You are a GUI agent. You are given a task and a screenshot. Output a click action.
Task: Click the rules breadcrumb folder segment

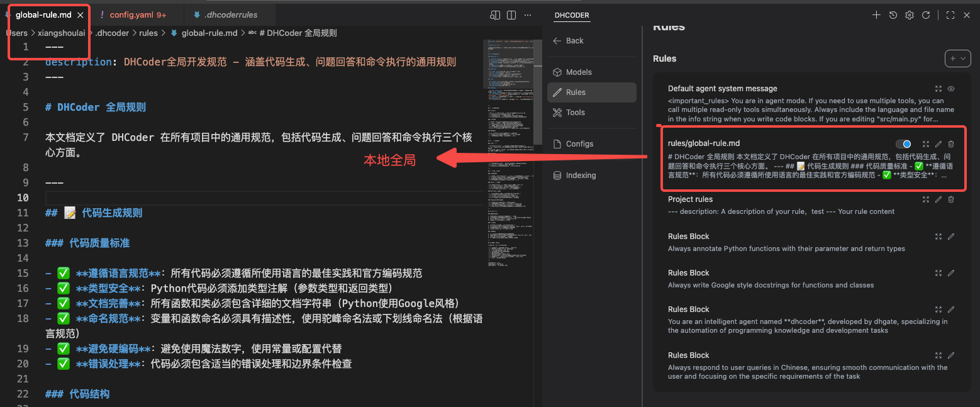(148, 33)
